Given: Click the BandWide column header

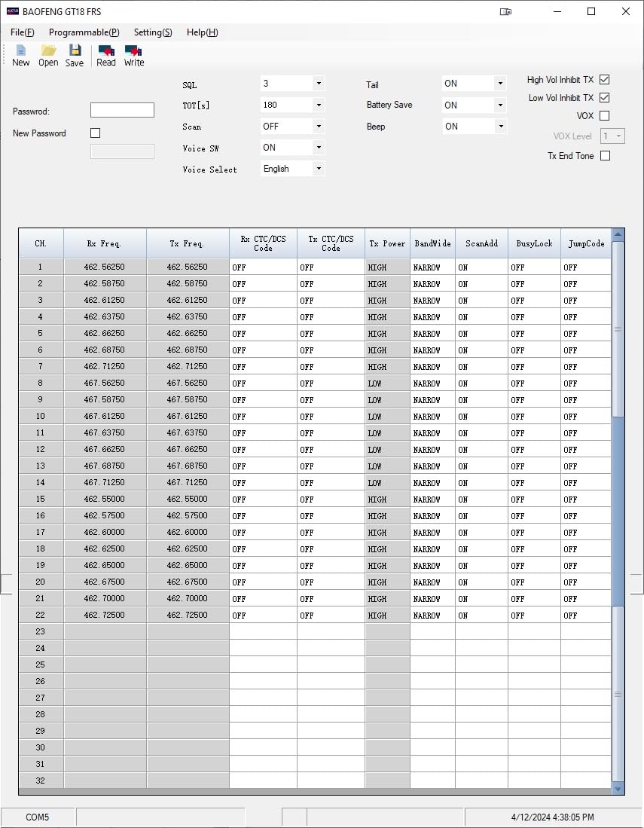Looking at the screenshot, I should tap(432, 243).
